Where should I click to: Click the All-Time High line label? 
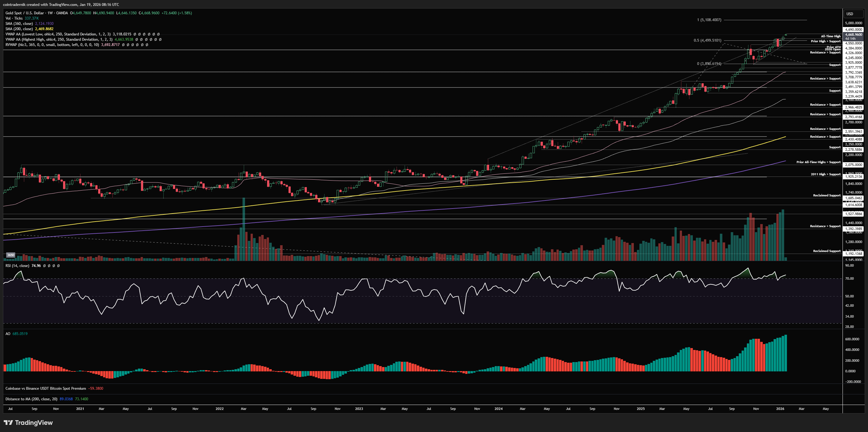click(831, 36)
